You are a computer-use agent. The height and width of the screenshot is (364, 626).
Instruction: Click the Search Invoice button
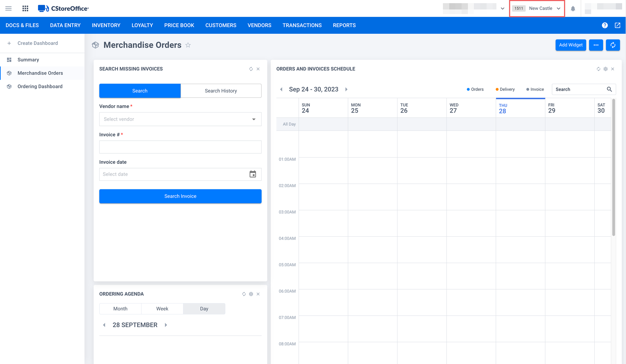coord(180,196)
